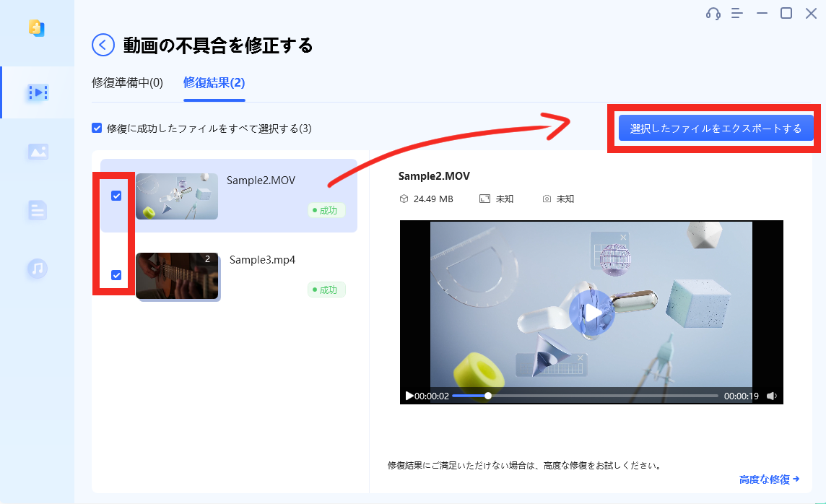Open audio repair sidebar icon
The height and width of the screenshot is (504, 826).
click(x=38, y=269)
